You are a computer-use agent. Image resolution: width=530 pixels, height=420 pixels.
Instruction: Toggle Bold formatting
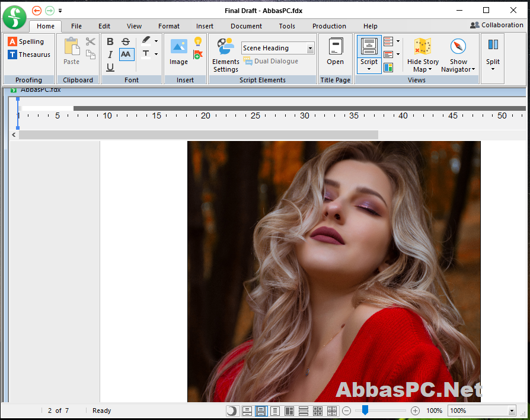(110, 41)
